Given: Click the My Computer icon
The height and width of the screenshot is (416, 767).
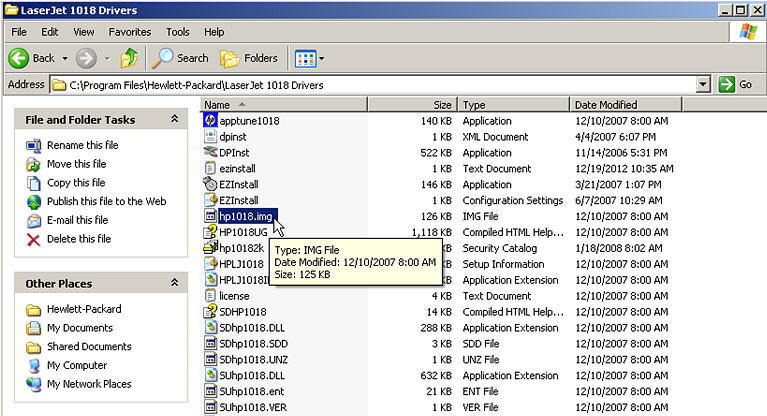Looking at the screenshot, I should tap(34, 366).
